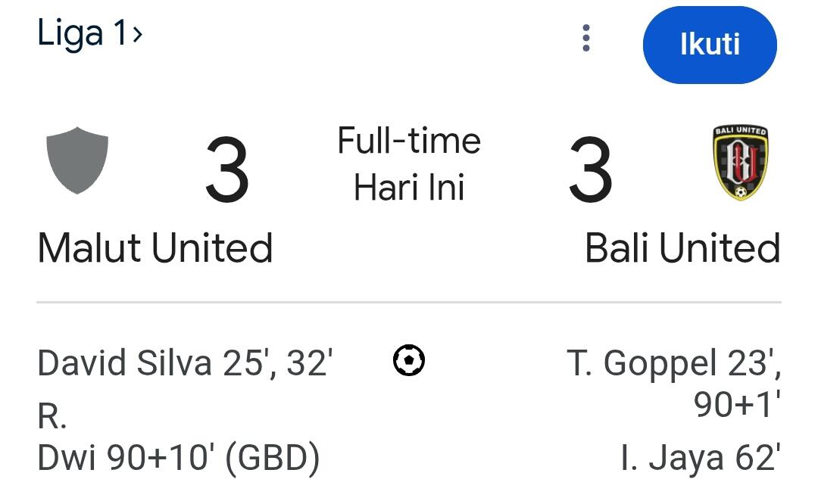The height and width of the screenshot is (504, 818).
Task: Click David Silva's 32' goal minute
Action: click(x=308, y=363)
